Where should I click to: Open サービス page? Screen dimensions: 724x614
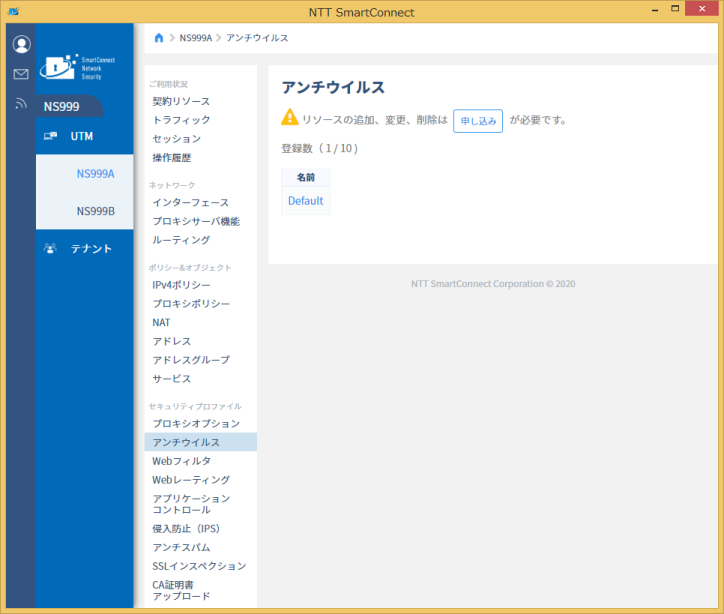[171, 379]
